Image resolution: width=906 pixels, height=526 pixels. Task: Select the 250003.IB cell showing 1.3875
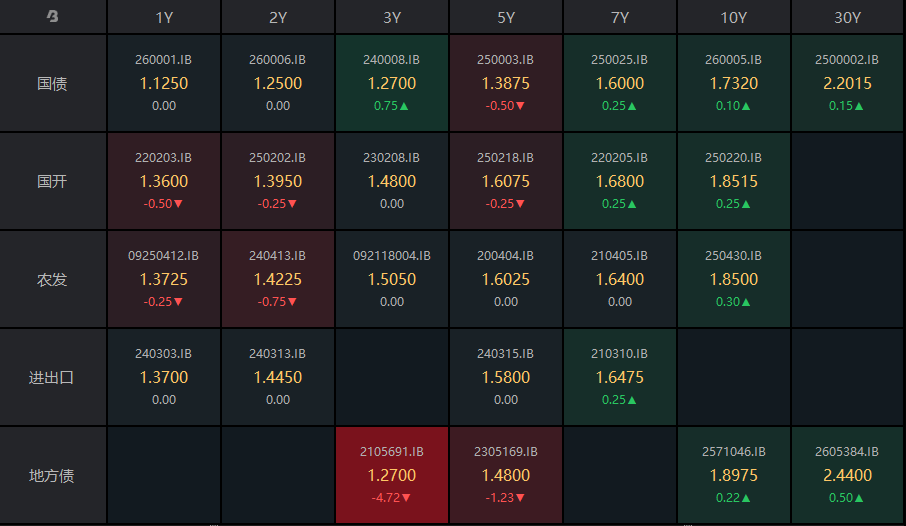click(506, 83)
